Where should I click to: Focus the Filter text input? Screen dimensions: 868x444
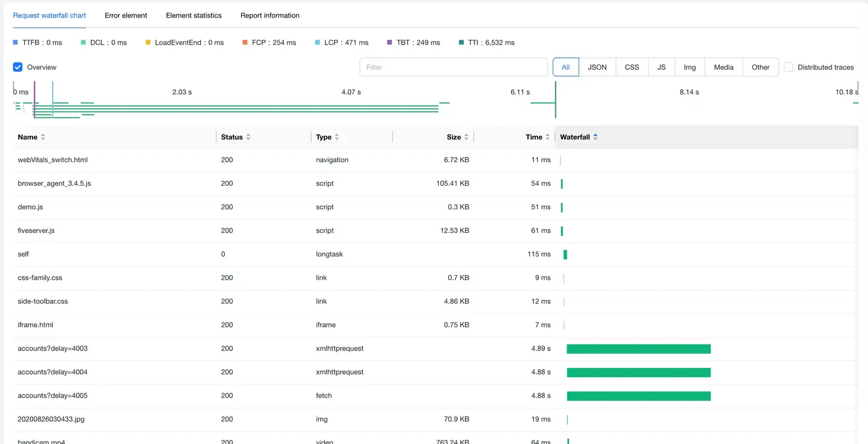[453, 67]
